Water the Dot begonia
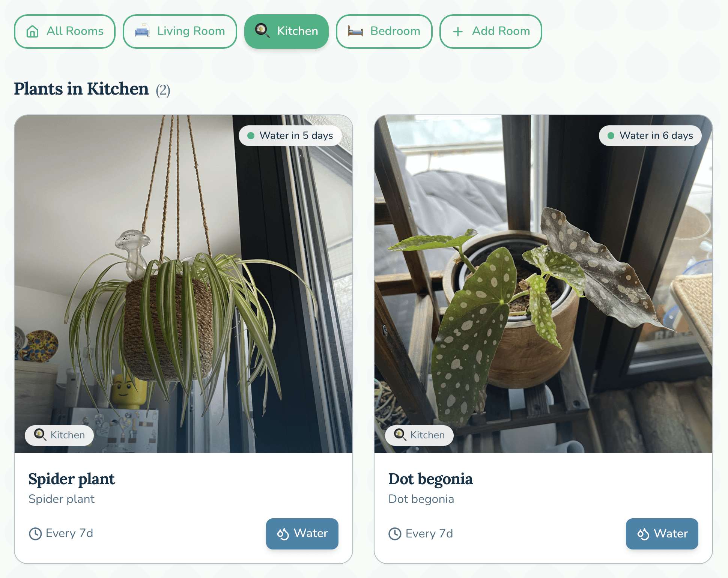 662,534
